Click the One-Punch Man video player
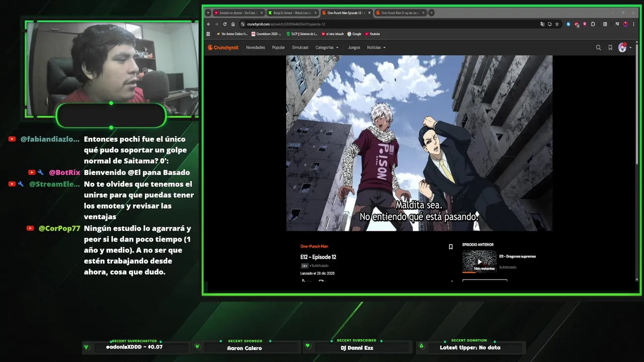 coord(419,143)
